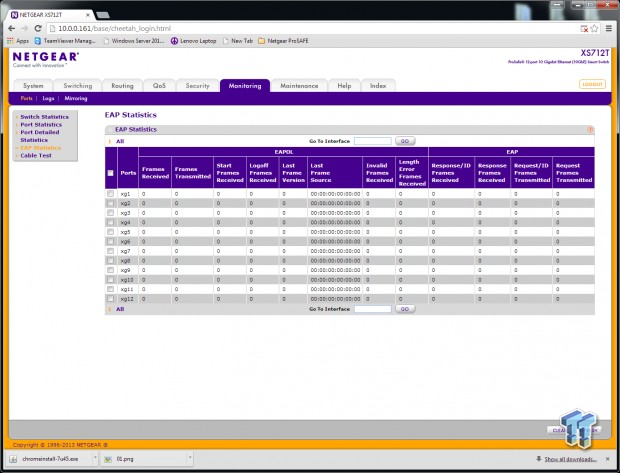Expand 01.png download options arrow
The height and width of the screenshot is (473, 620).
tap(190, 459)
